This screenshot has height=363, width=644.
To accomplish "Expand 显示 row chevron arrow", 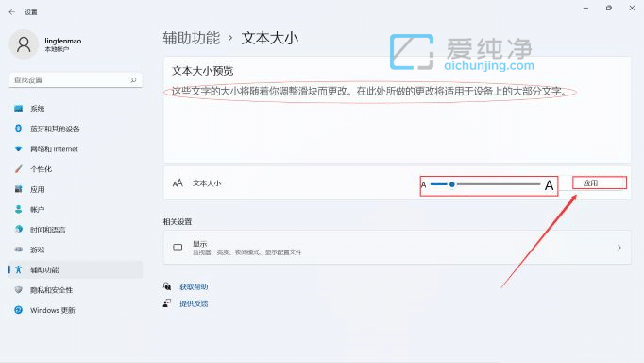I will [619, 248].
